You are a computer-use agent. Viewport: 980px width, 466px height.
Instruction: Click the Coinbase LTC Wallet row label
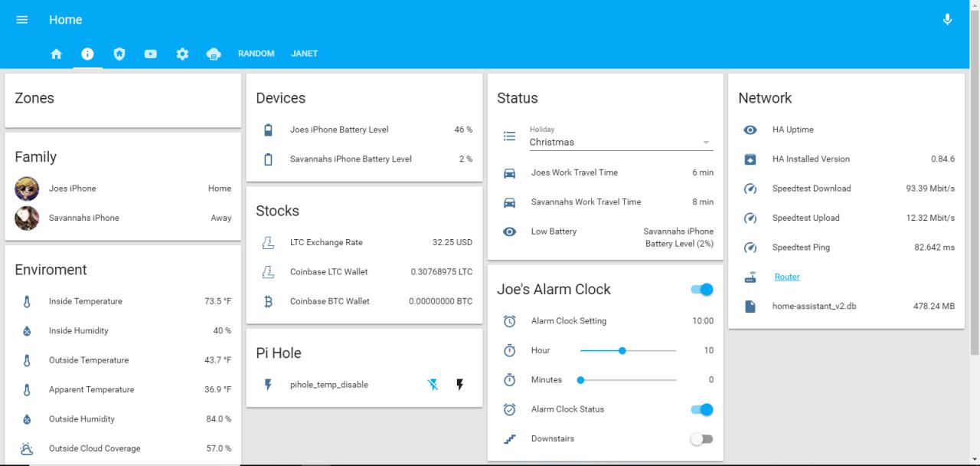point(328,272)
